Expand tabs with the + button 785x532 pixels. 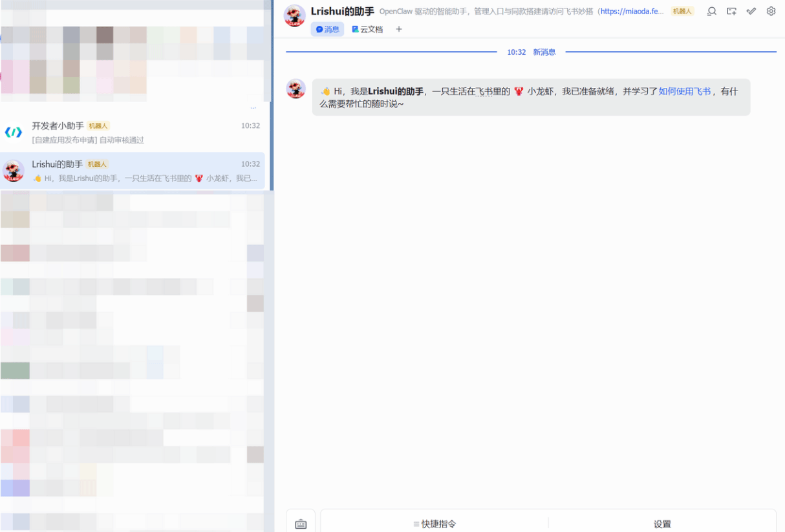(399, 29)
